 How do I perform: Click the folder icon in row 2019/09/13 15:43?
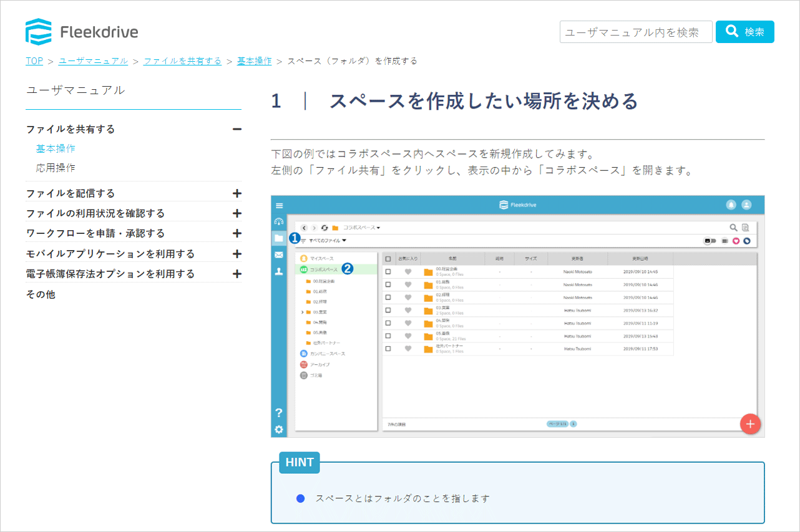pyautogui.click(x=428, y=336)
